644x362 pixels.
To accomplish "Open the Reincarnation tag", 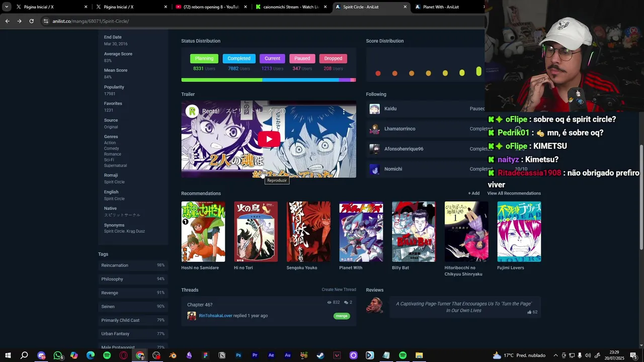I will (x=115, y=265).
